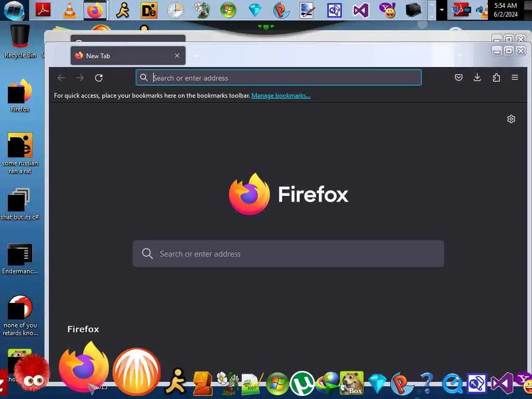This screenshot has height=399, width=532.
Task: Open Visual Studio from the taskbar
Action: (x=361, y=10)
